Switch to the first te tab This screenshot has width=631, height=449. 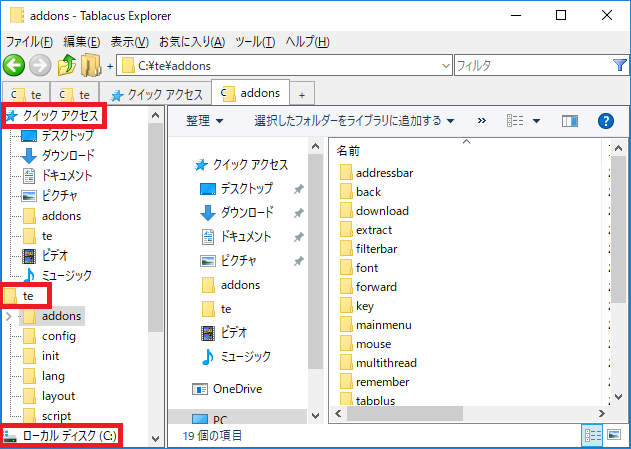[x=26, y=95]
